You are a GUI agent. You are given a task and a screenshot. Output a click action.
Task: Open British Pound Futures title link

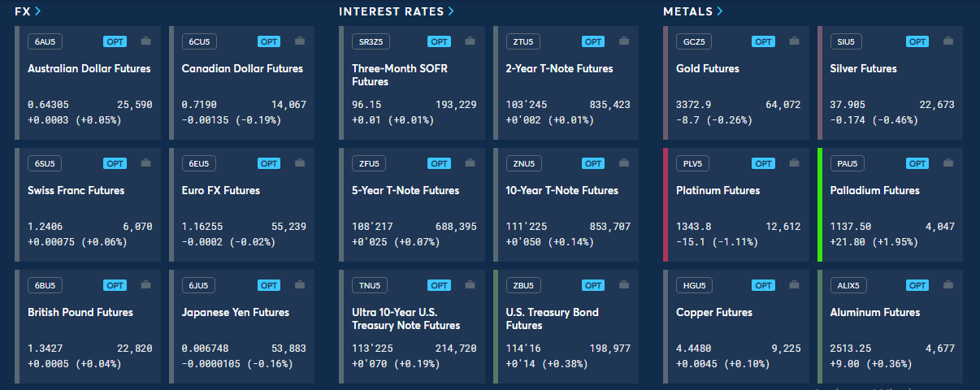click(x=80, y=312)
